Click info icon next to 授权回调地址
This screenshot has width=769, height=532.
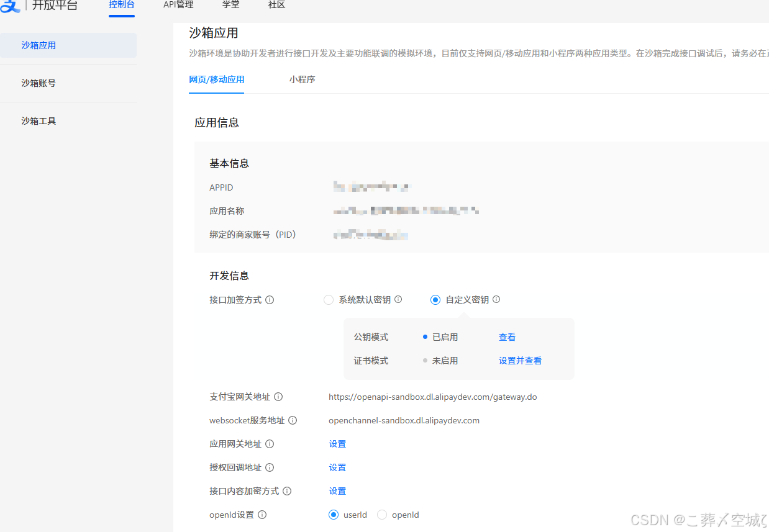270,467
